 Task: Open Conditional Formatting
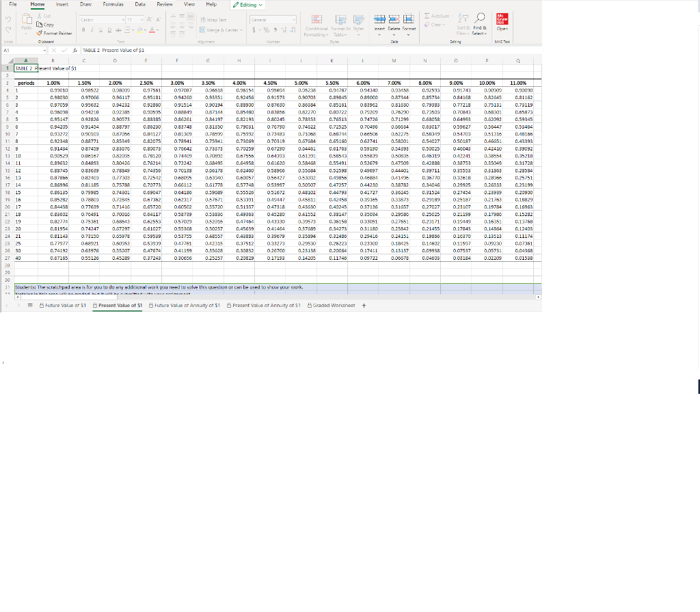pyautogui.click(x=316, y=25)
